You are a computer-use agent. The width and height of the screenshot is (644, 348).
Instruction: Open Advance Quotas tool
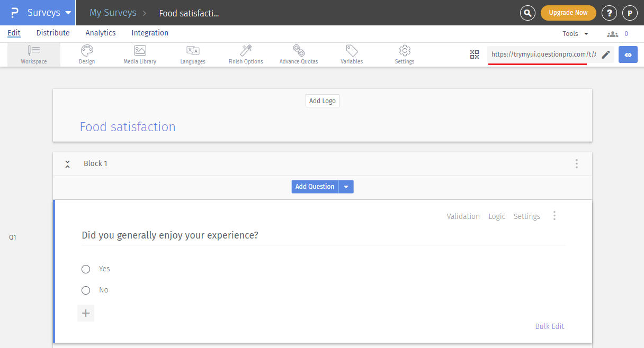point(299,54)
